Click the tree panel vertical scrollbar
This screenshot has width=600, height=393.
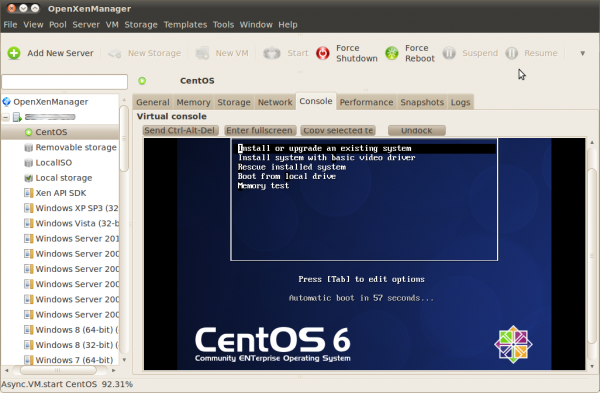pyautogui.click(x=124, y=139)
